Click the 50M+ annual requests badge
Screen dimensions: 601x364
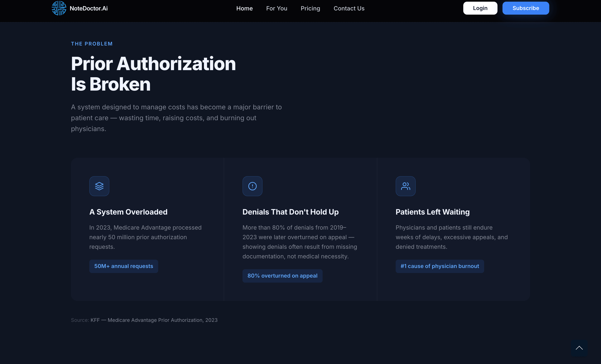tap(124, 266)
